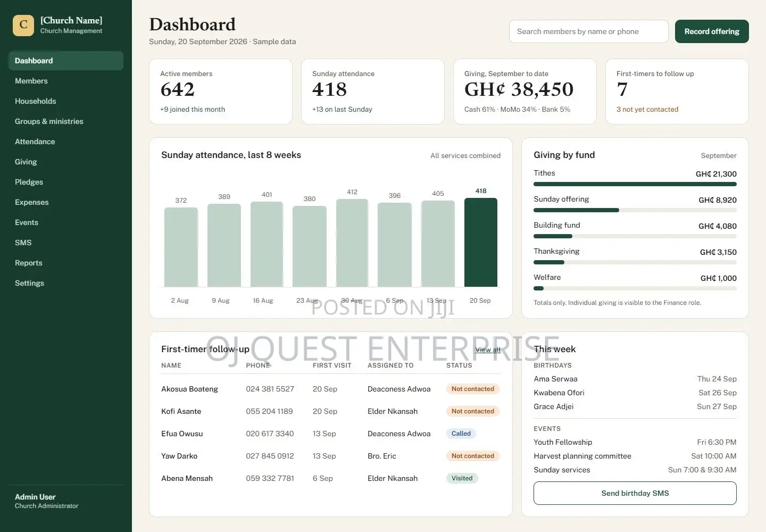Viewport: 766px width, 532px height.
Task: Select the Active members card
Action: [221, 92]
